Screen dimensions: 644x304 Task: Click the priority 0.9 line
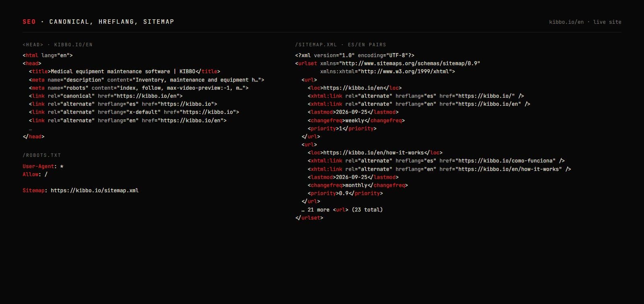coord(345,193)
